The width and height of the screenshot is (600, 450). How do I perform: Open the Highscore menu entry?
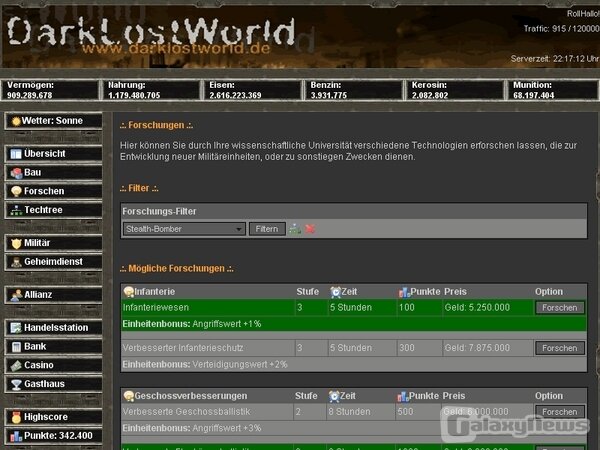coord(54,417)
